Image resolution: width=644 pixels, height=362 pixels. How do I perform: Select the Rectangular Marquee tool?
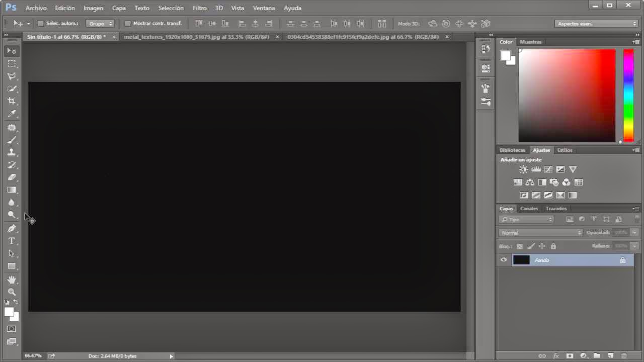click(12, 64)
